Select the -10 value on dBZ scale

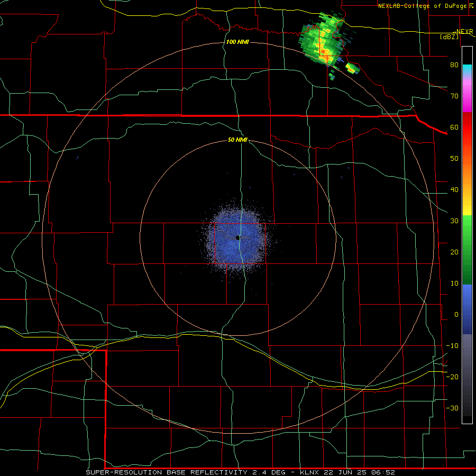point(452,346)
